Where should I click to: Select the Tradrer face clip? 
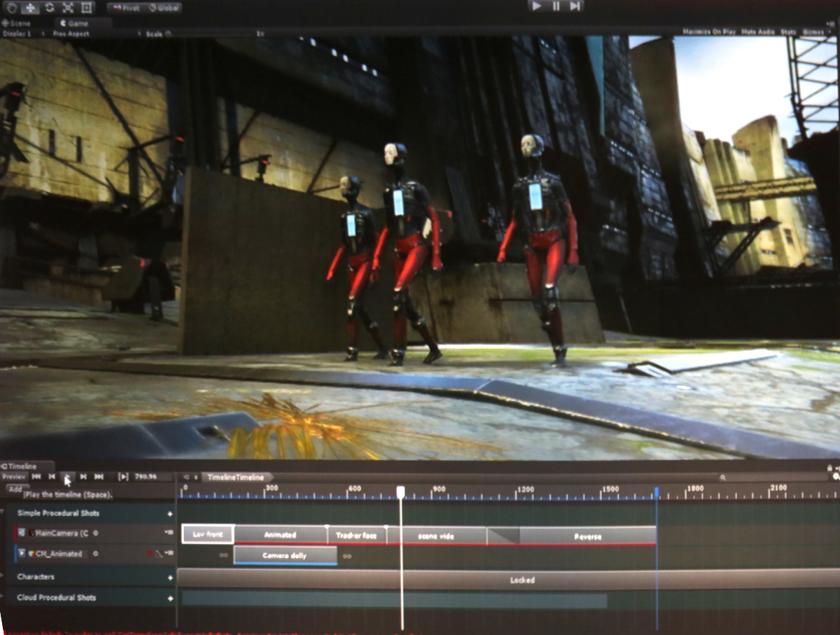356,536
